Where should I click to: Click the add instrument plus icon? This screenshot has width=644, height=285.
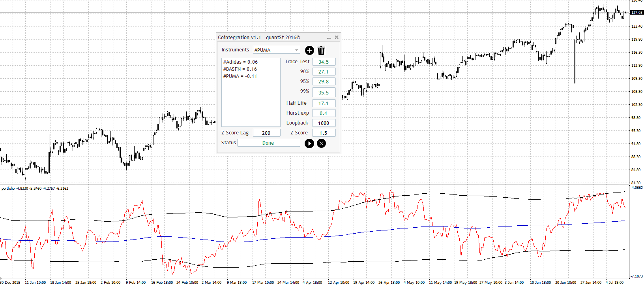pyautogui.click(x=309, y=50)
